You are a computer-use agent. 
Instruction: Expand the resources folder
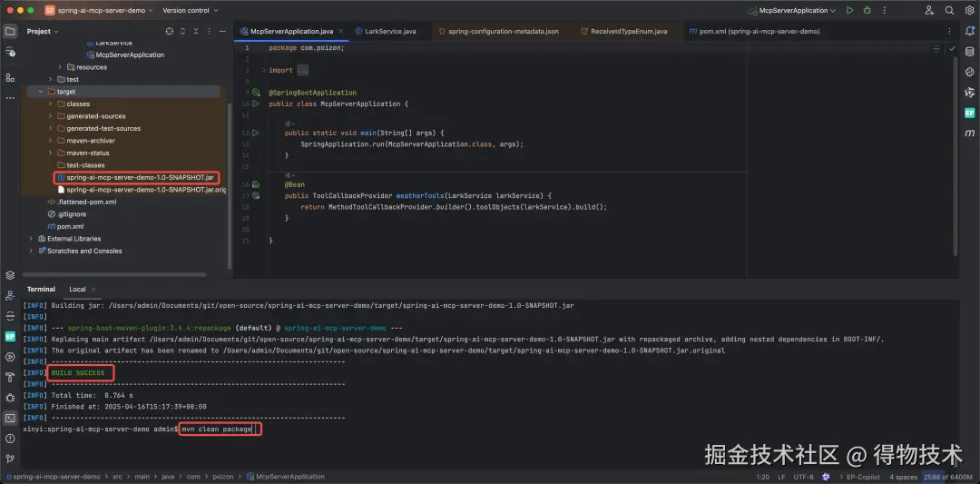pos(60,67)
